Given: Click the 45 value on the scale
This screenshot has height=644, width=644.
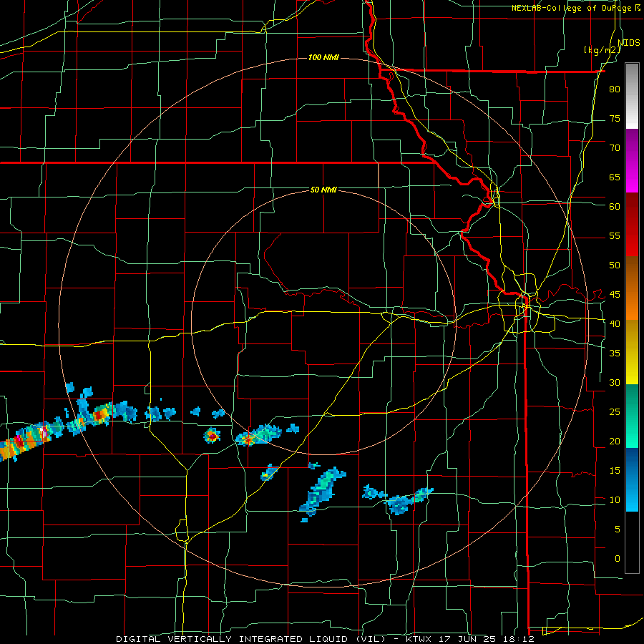Looking at the screenshot, I should tap(615, 295).
